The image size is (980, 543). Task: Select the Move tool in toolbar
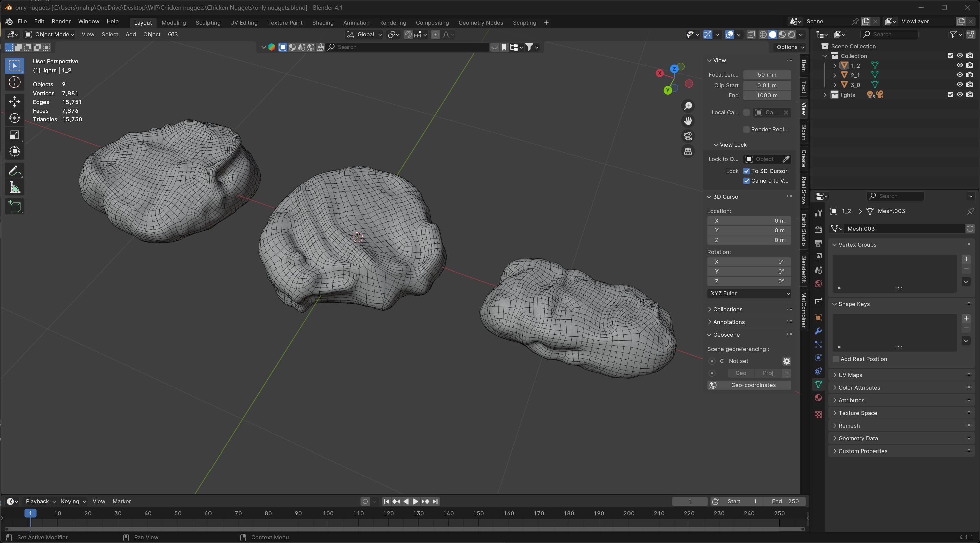tap(14, 101)
